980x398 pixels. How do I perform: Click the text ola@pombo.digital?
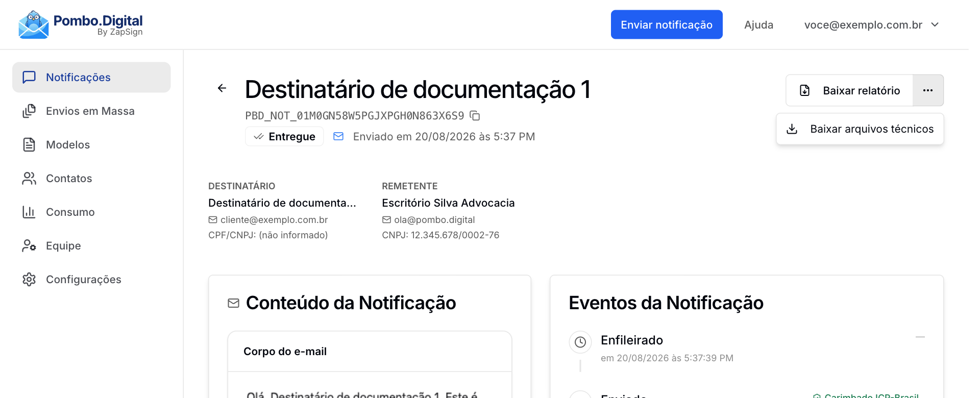[434, 219]
